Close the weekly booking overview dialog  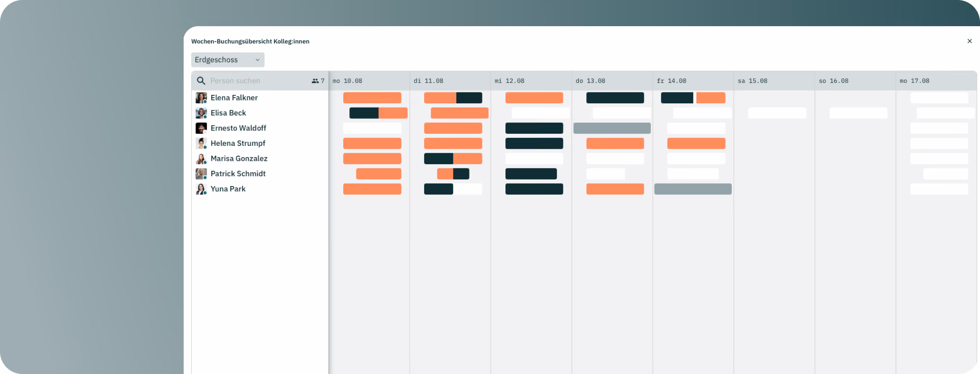(970, 41)
